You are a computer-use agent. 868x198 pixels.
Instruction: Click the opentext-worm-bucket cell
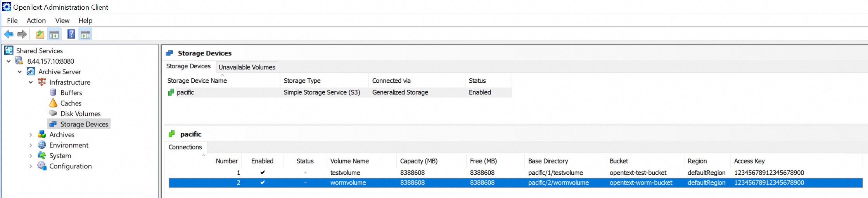[641, 182]
